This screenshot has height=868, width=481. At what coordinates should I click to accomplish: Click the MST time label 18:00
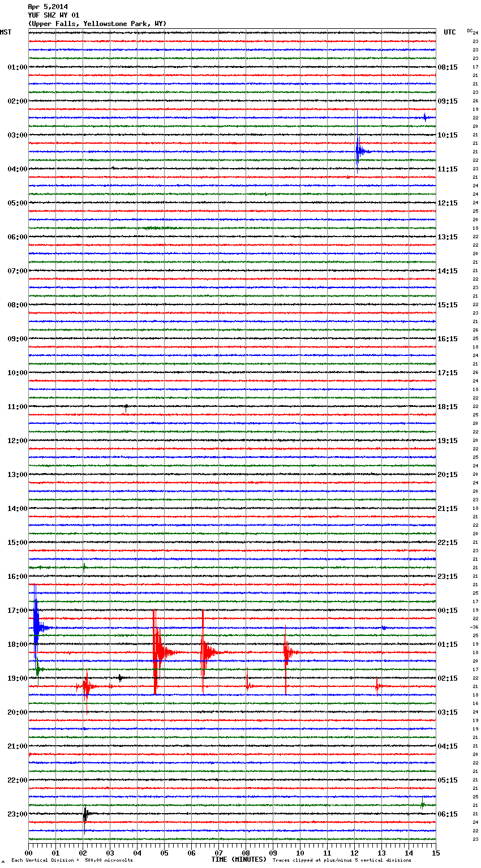[17, 644]
